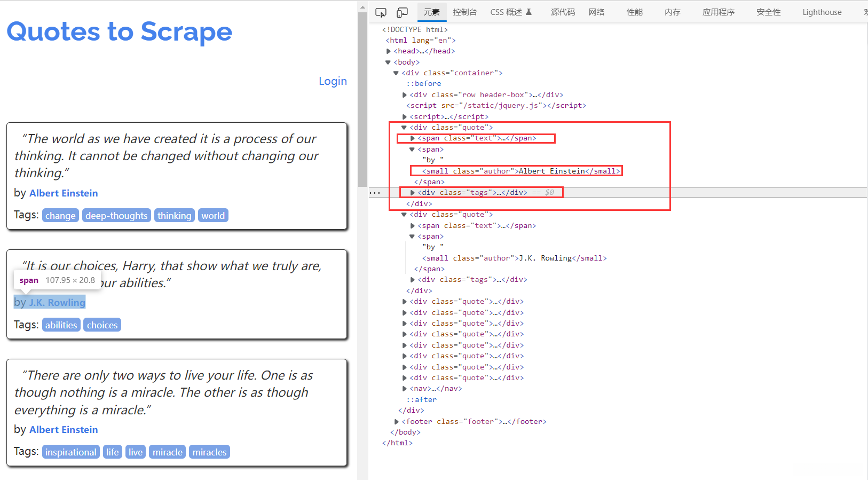
Task: Collapse the div class container node
Action: click(x=396, y=73)
